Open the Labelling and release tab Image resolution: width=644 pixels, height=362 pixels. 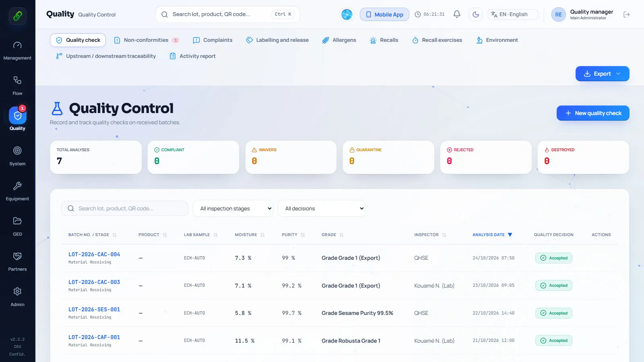point(277,40)
